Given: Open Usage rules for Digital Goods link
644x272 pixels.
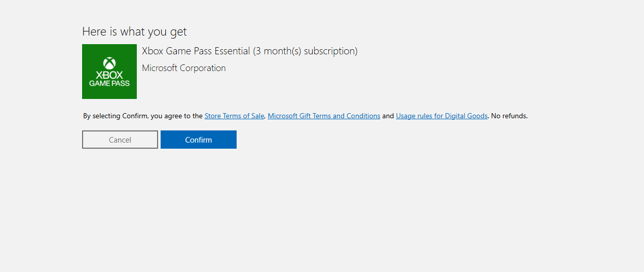Looking at the screenshot, I should pos(441,116).
